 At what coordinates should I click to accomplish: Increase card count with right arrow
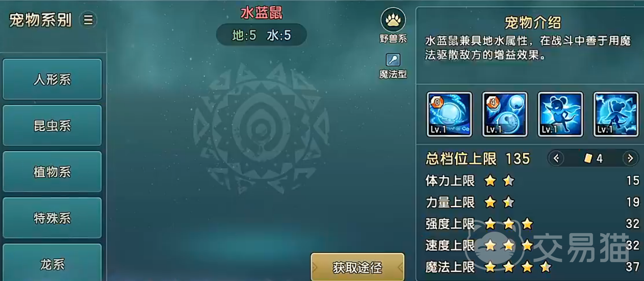point(631,158)
